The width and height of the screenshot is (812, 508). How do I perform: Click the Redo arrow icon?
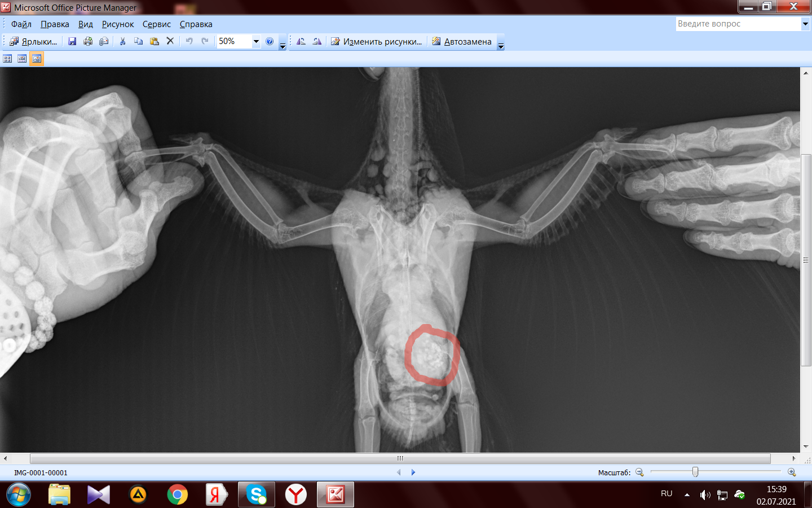tap(205, 41)
